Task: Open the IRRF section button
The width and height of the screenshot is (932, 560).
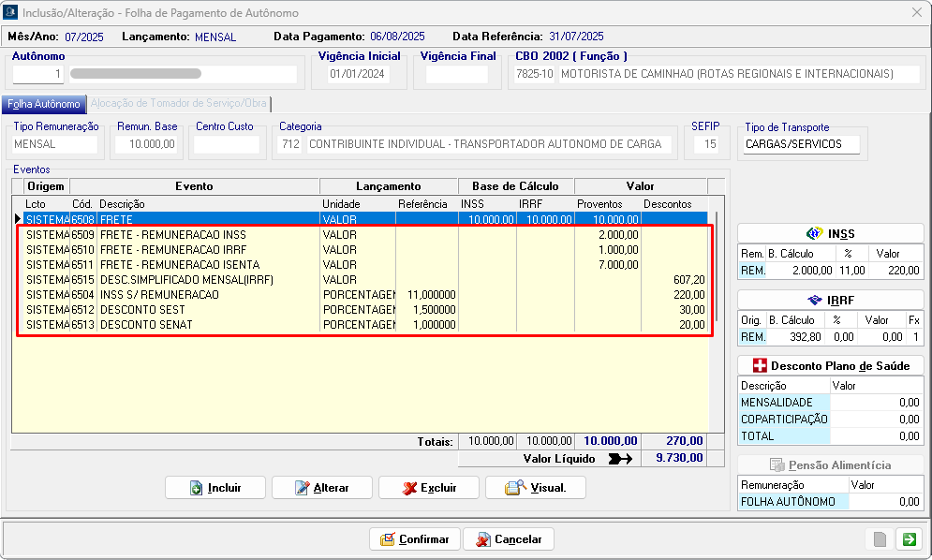Action: [x=830, y=300]
